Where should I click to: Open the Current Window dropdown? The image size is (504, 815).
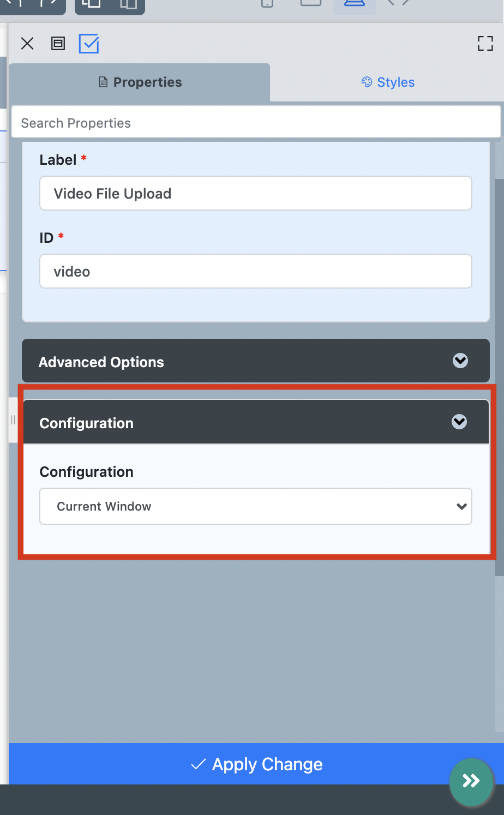point(255,506)
